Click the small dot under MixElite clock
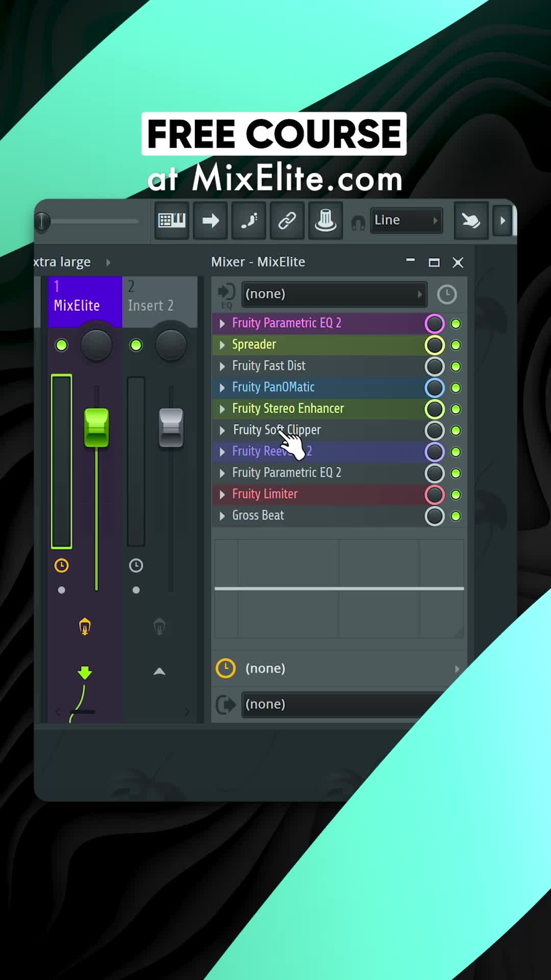 (x=62, y=590)
